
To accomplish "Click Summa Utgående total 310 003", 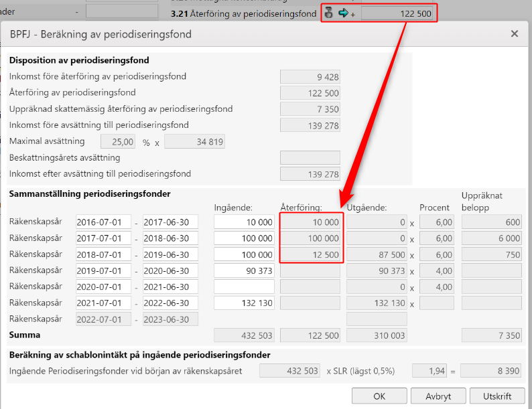I will [x=377, y=335].
